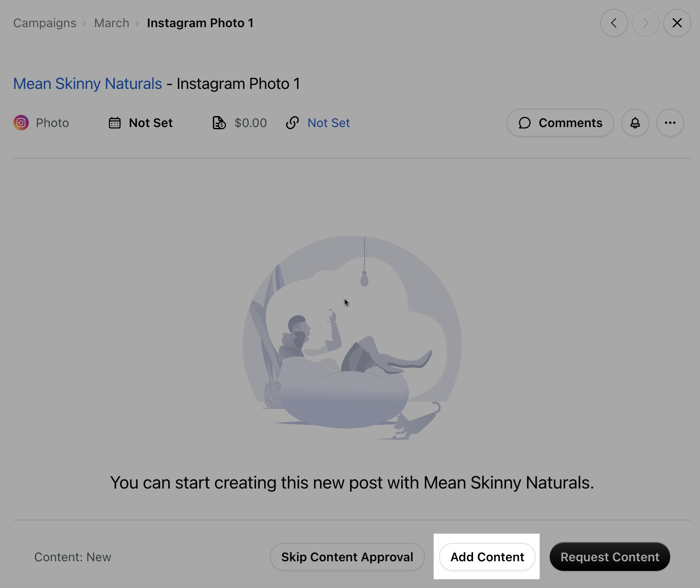Screen dimensions: 700x588
Task: Click the calendar date icon
Action: coord(115,123)
